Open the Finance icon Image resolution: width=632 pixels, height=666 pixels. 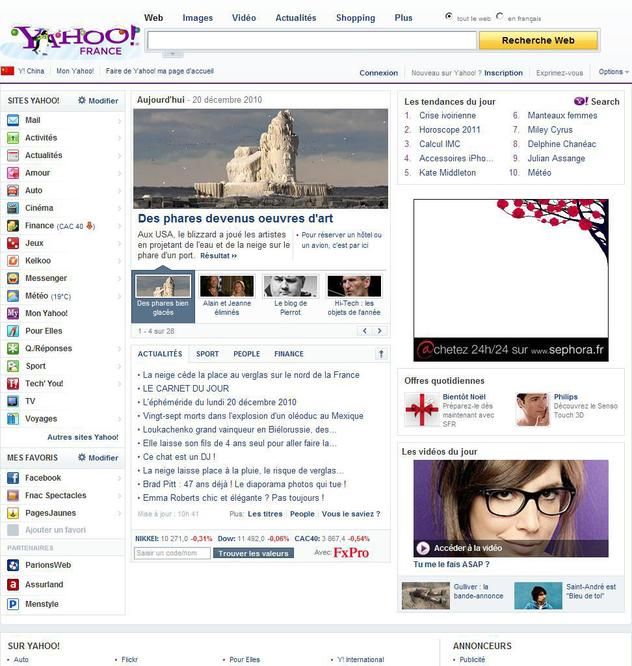pos(13,226)
